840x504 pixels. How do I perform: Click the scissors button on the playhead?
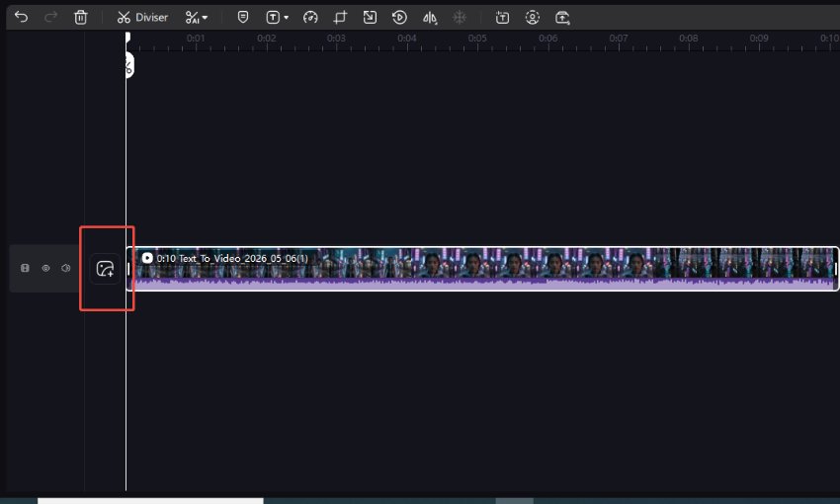coord(128,66)
